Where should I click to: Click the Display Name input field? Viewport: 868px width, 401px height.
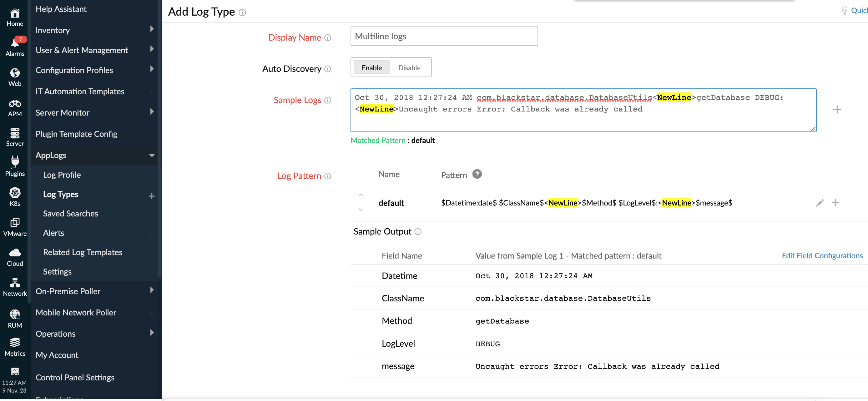(443, 35)
